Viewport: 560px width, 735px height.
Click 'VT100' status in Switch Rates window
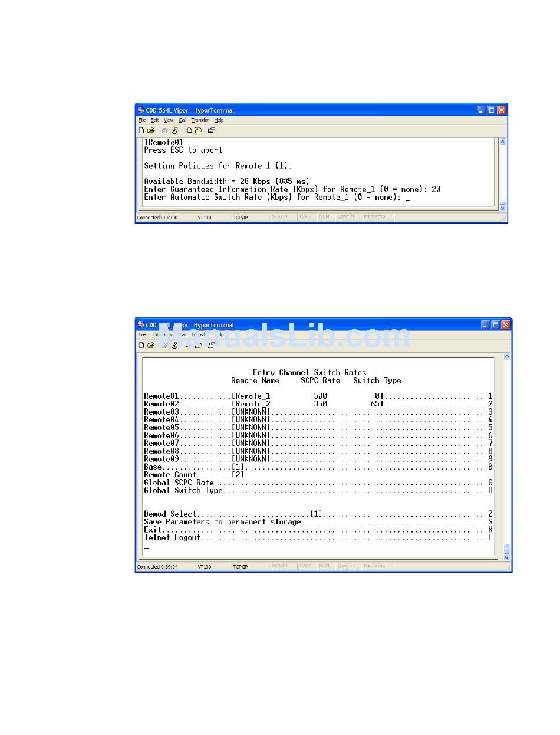click(205, 566)
